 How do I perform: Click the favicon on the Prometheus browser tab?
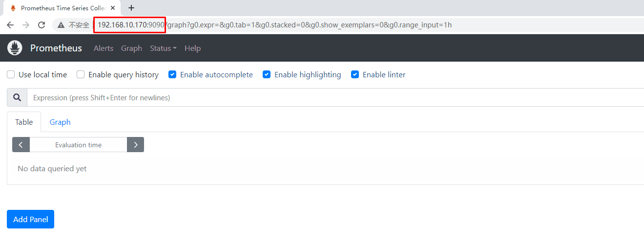[13, 8]
